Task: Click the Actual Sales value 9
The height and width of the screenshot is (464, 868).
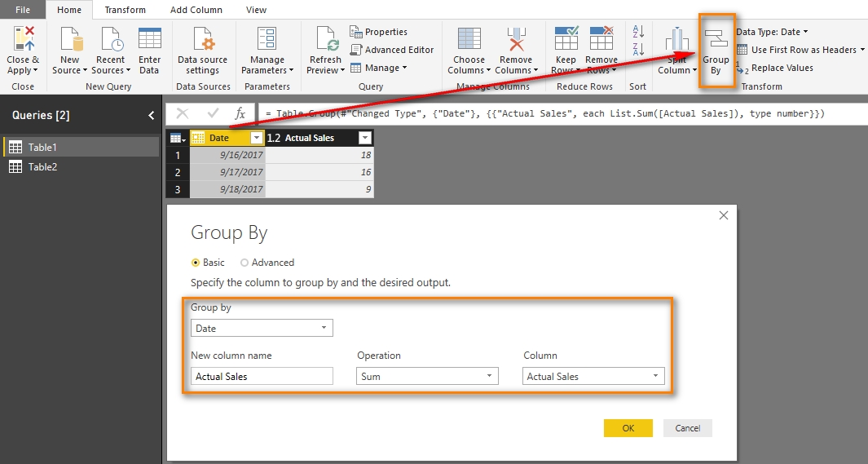Action: (319, 189)
